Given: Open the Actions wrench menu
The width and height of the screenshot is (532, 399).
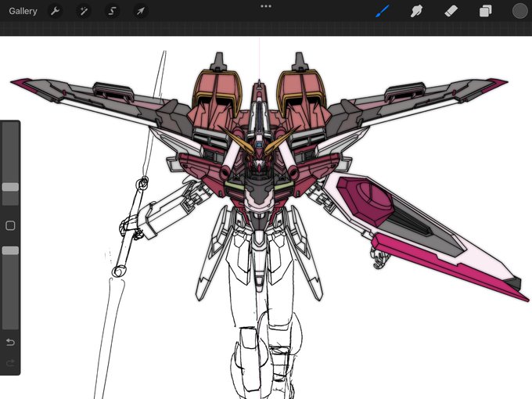Looking at the screenshot, I should click(x=55, y=11).
